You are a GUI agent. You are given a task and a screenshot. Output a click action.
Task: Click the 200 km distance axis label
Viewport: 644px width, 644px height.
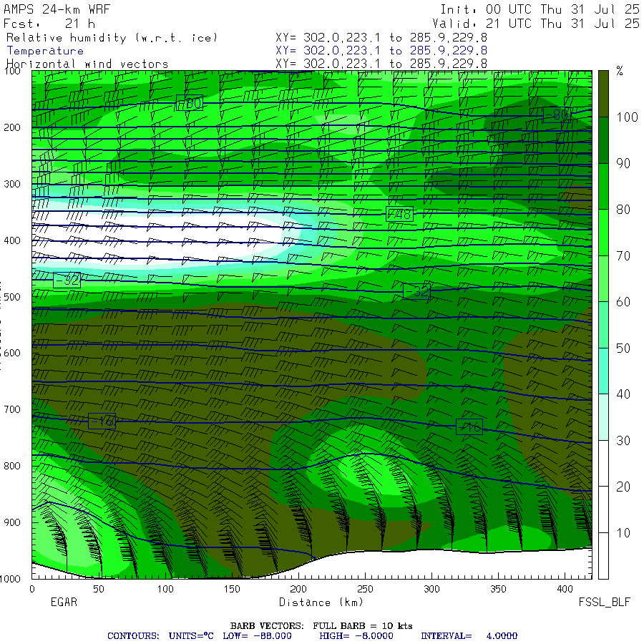pos(298,589)
